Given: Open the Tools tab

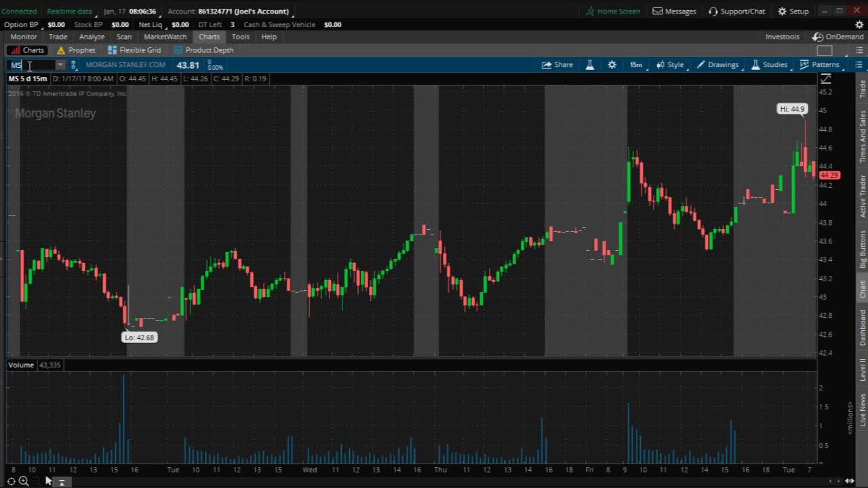Looking at the screenshot, I should 240,37.
